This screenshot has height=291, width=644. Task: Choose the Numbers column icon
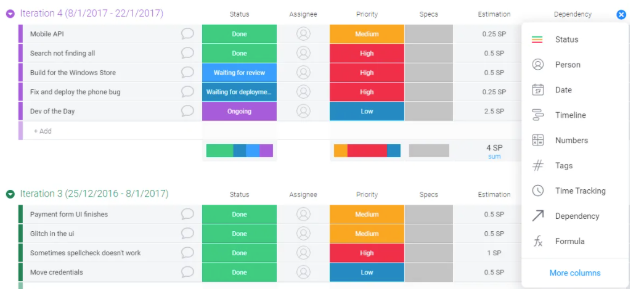click(x=537, y=140)
